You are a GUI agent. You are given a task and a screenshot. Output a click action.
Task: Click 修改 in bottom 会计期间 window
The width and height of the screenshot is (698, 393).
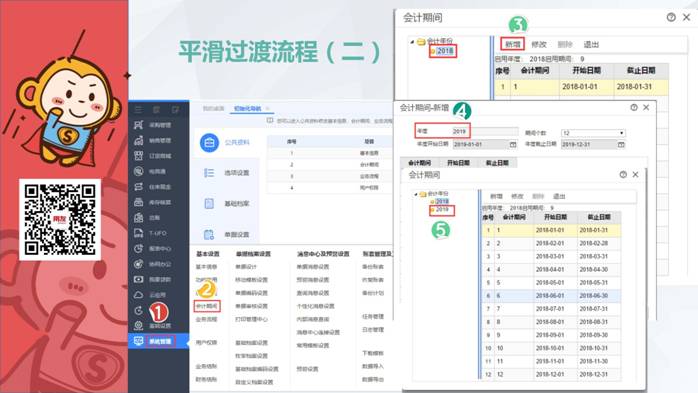coord(517,196)
